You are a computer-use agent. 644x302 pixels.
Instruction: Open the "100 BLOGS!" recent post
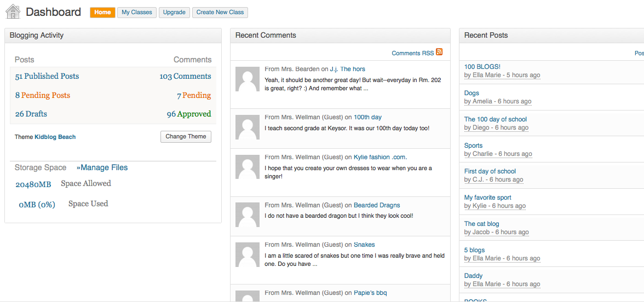[x=482, y=67]
